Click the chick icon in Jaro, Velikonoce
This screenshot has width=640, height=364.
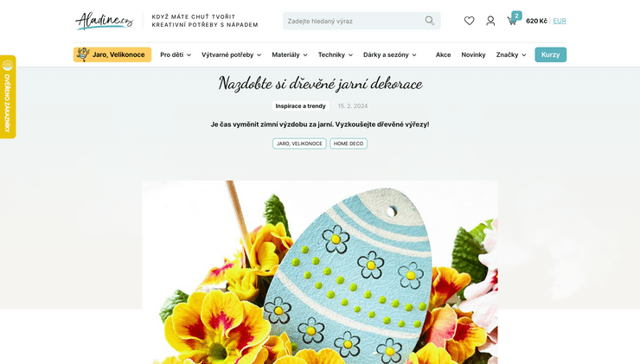[83, 54]
